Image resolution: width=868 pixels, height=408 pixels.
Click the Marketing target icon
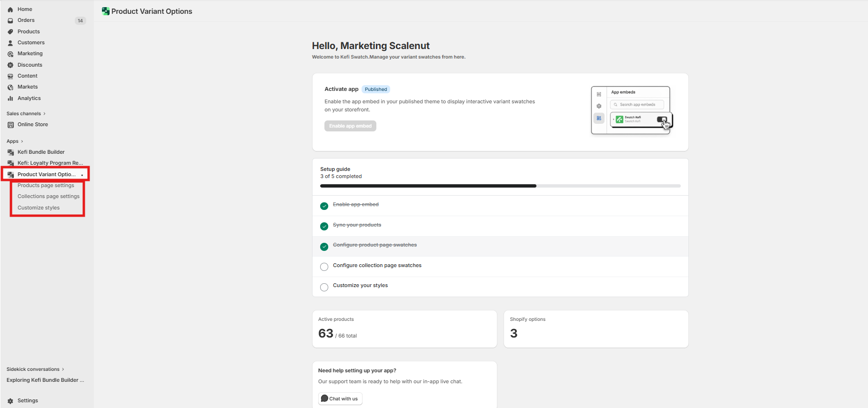coord(10,54)
